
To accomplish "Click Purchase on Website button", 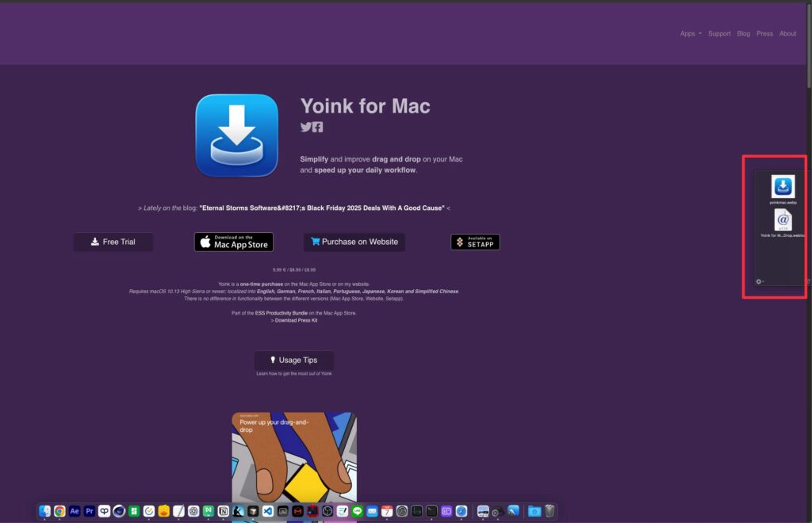I will [x=354, y=242].
